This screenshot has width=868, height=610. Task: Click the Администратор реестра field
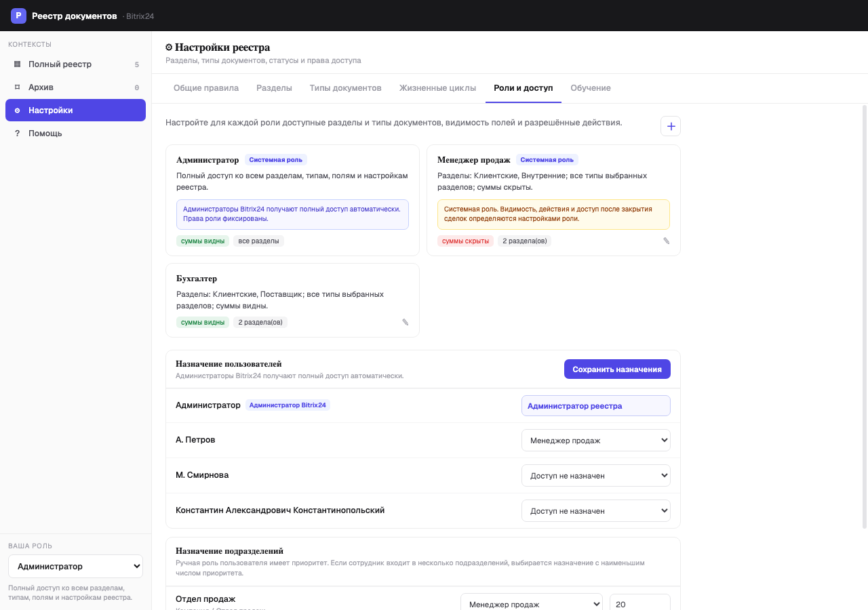coord(596,406)
